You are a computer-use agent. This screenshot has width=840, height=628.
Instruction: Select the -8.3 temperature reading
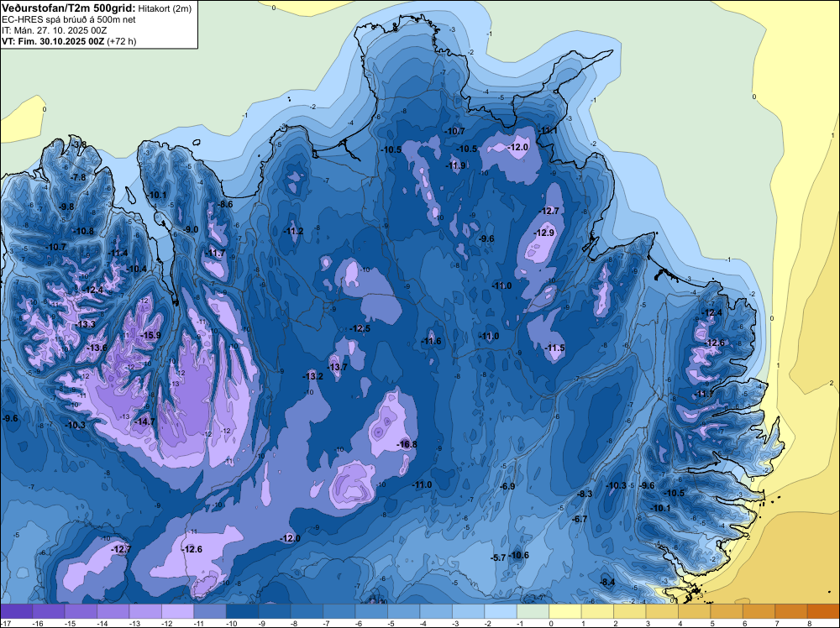(585, 494)
